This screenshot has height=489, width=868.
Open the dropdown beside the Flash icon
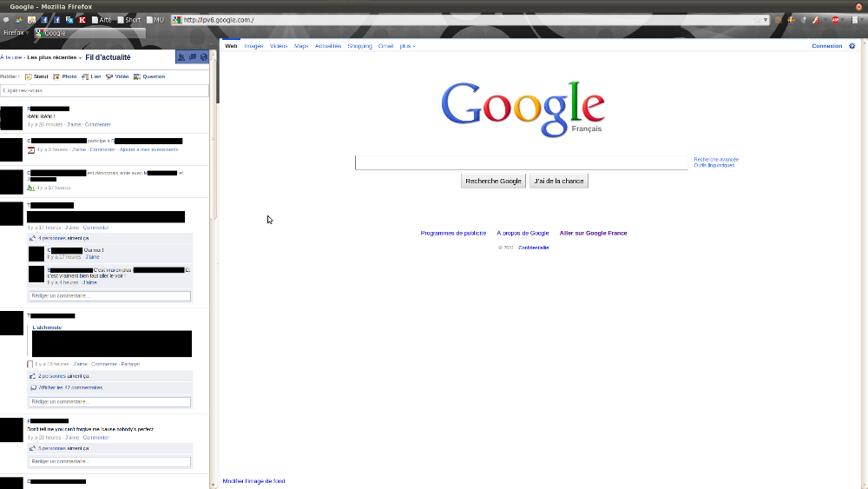pyautogui.click(x=825, y=20)
